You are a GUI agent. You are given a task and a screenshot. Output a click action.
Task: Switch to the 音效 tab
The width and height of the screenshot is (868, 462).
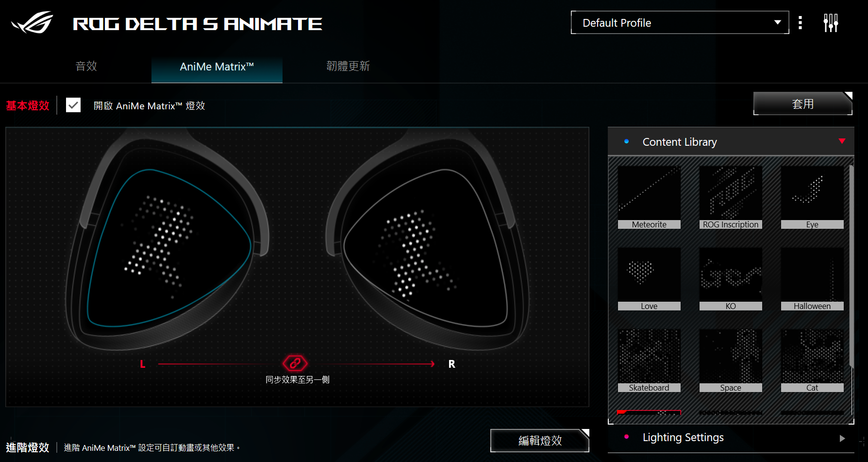click(86, 66)
